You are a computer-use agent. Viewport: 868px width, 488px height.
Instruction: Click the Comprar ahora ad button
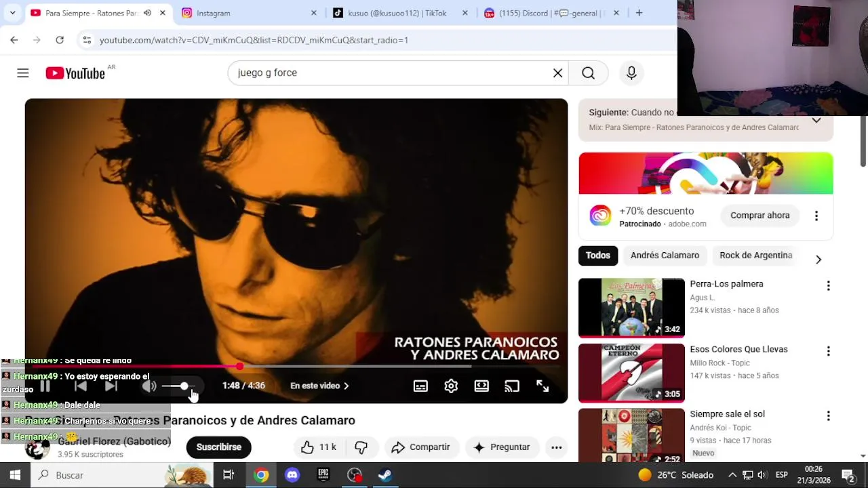pos(759,216)
